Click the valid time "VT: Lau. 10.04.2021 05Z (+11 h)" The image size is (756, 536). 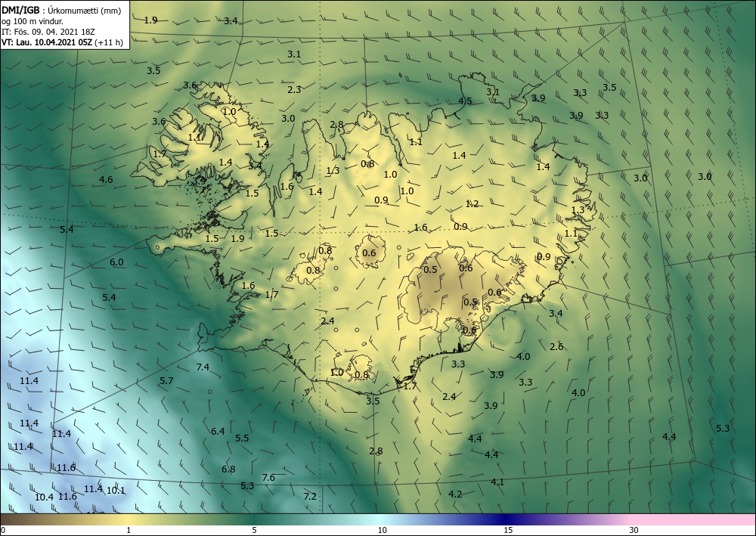click(62, 42)
